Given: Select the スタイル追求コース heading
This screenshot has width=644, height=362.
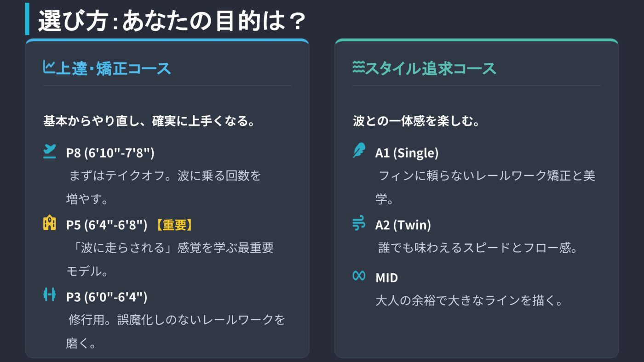Looking at the screenshot, I should (431, 68).
